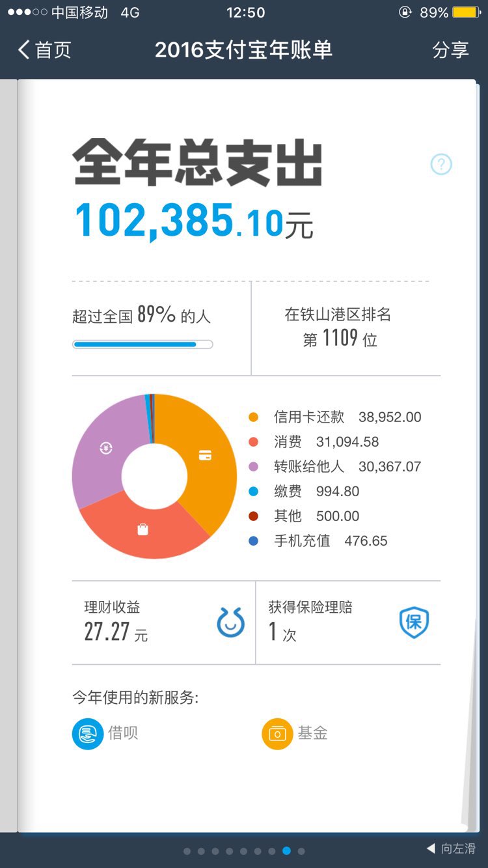Screen dimensions: 488x868
Task: Tap the purple 转账给他人 legend dot
Action: tap(253, 467)
